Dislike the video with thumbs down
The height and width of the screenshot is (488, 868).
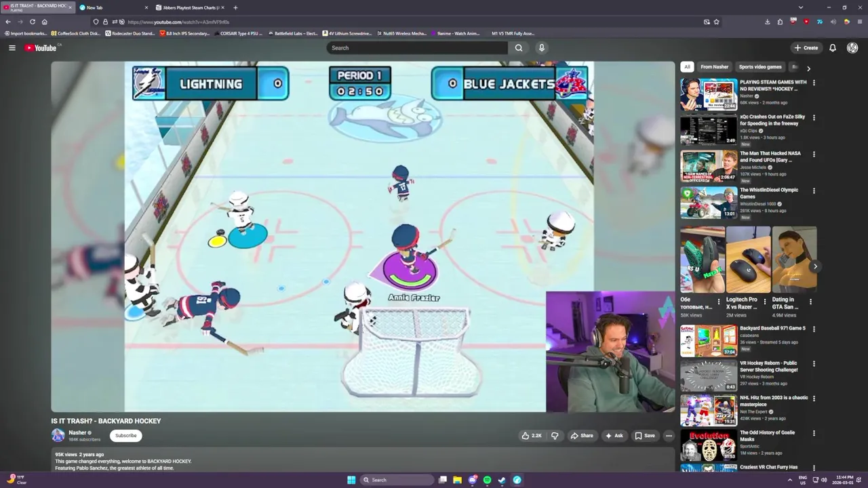(555, 436)
